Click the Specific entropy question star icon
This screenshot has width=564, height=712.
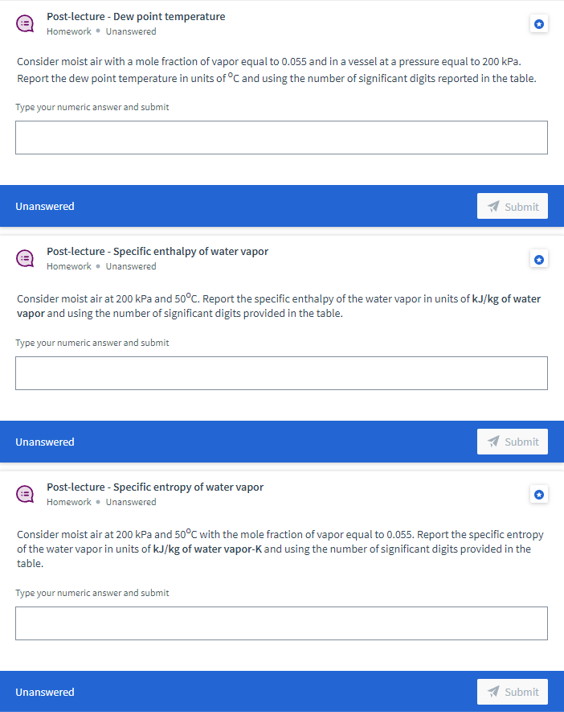coord(539,494)
